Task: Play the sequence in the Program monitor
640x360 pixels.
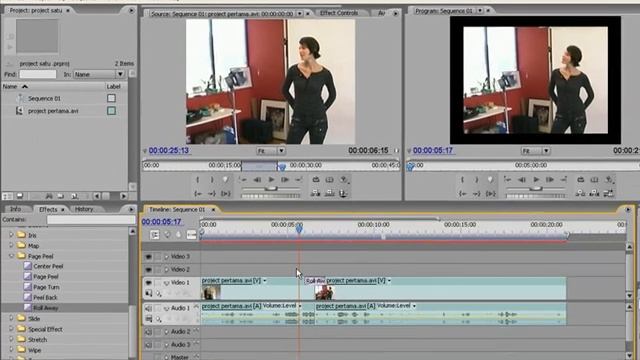Action: click(536, 180)
